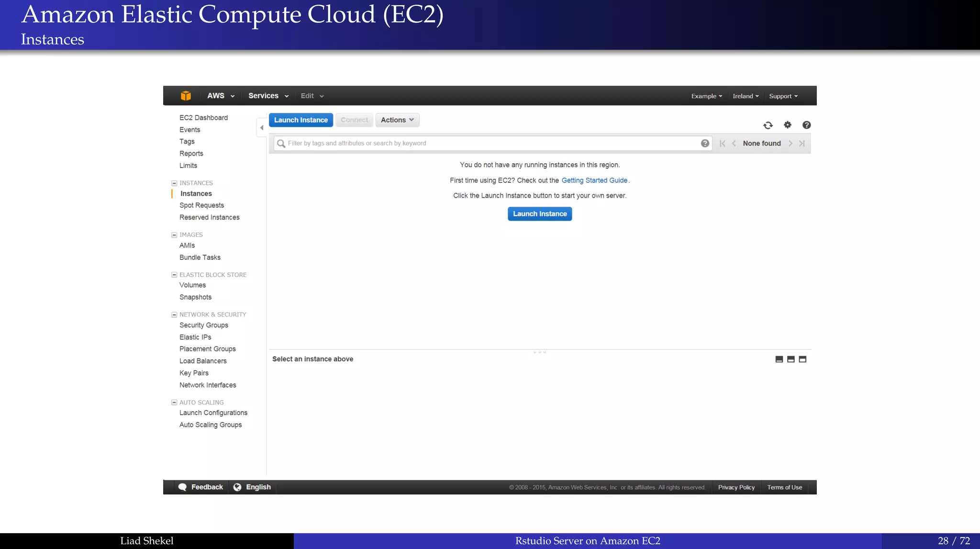Set the details pane to minimized layout
Screen dimensions: 980x549
click(x=779, y=359)
